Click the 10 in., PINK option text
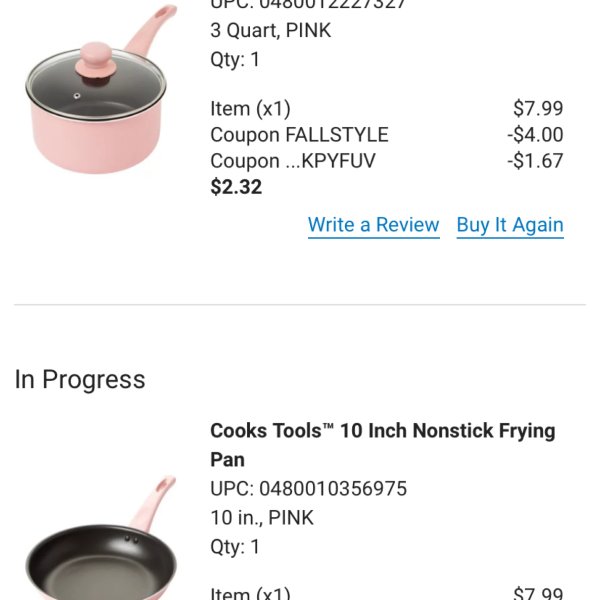This screenshot has height=600, width=600. pyautogui.click(x=262, y=517)
